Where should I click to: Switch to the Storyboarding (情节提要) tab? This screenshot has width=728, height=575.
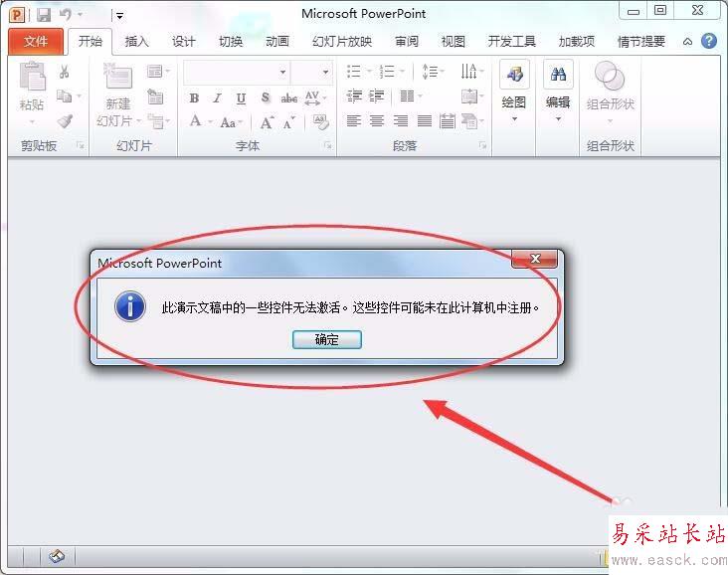click(641, 42)
